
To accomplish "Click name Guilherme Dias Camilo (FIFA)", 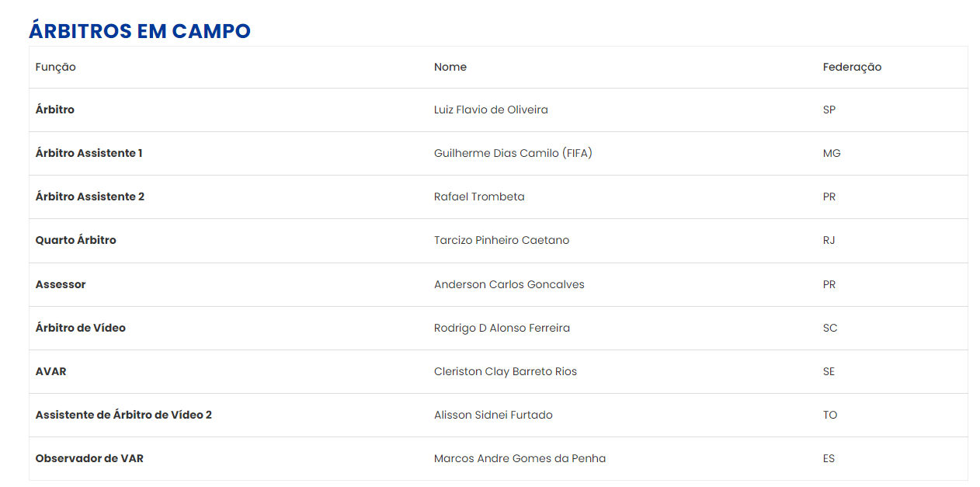I will (x=513, y=153).
